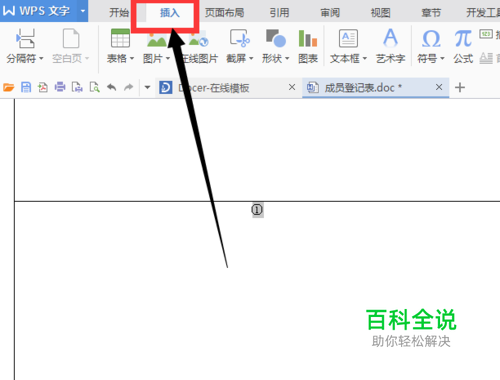Close the Docer-在线模板 tab

point(292,87)
